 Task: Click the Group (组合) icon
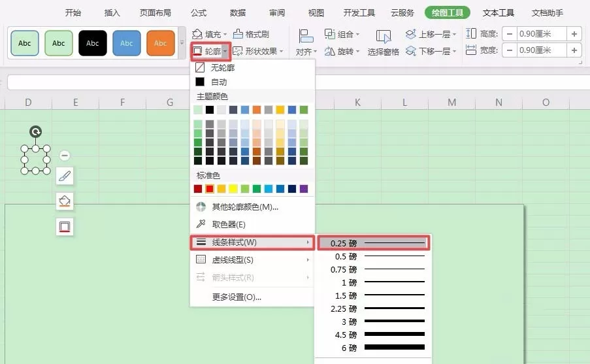(329, 34)
